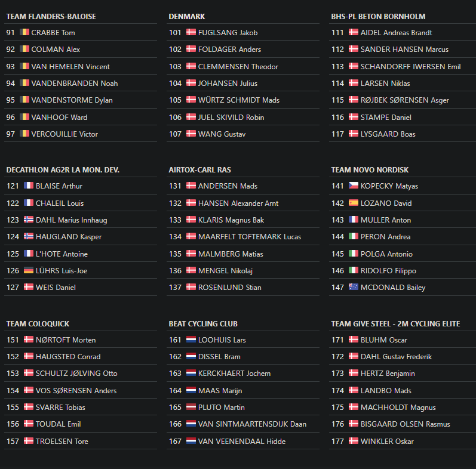Click the French flag next to BLAISE Arthur

pyautogui.click(x=29, y=186)
